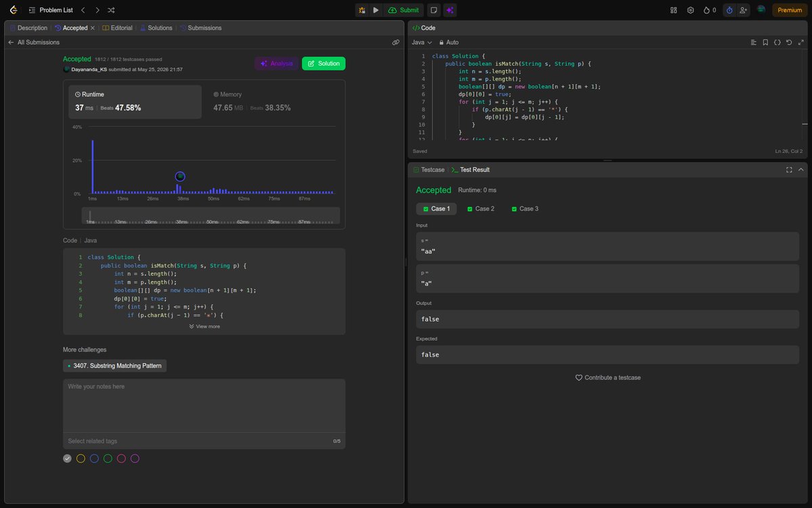Open the AI sparkle assistant icon

450,10
